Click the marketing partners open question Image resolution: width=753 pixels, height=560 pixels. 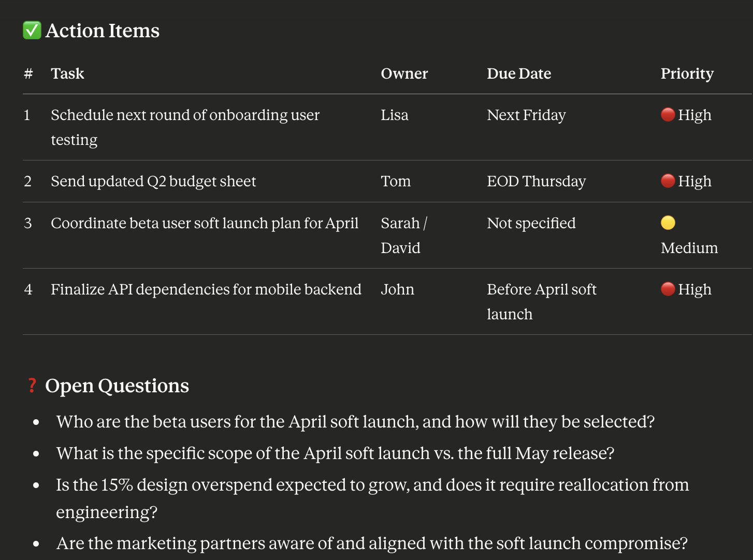(371, 543)
